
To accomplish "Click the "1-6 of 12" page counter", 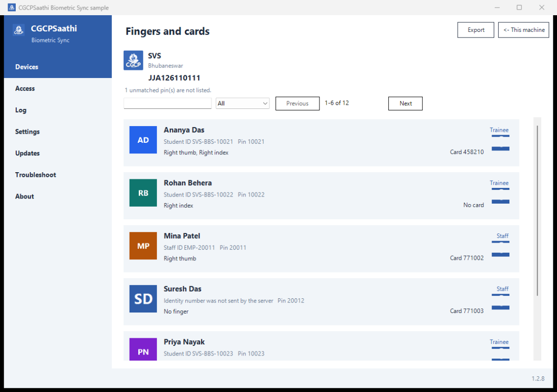I will point(337,103).
